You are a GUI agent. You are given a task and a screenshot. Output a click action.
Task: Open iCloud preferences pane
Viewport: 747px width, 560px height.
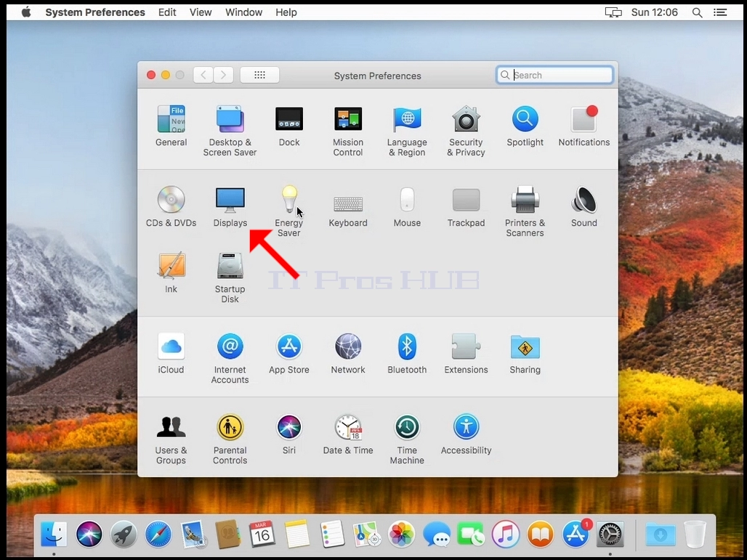[x=171, y=353]
